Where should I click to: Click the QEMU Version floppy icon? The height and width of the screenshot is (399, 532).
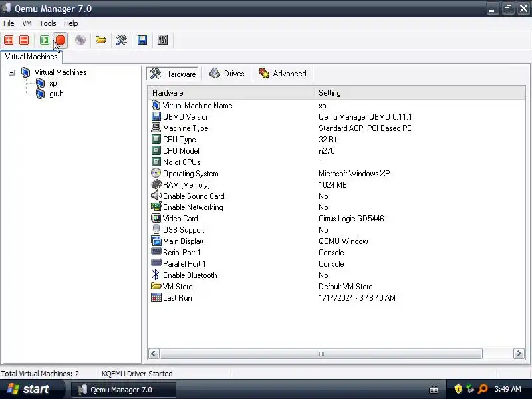point(156,117)
